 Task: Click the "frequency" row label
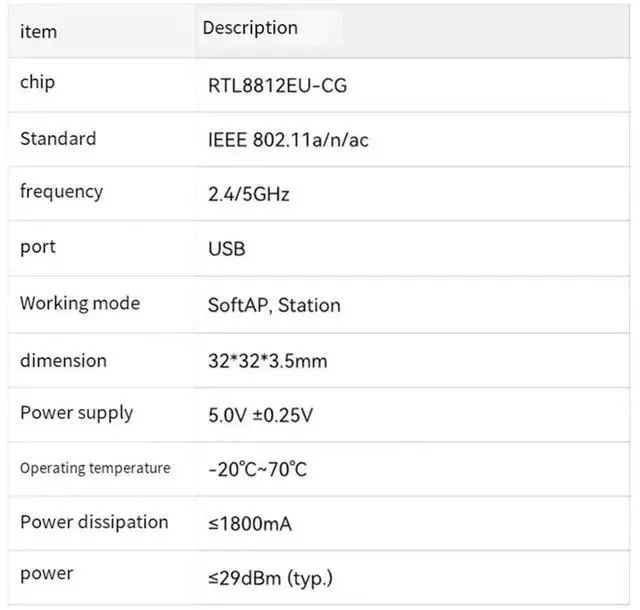point(61,191)
